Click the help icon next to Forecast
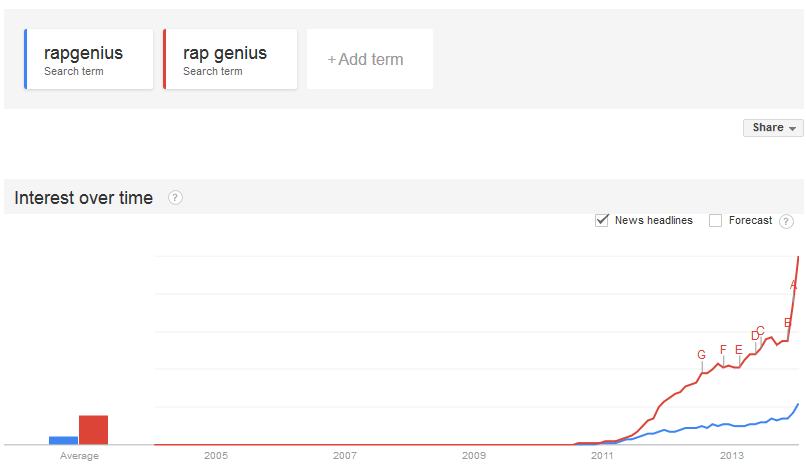The width and height of the screenshot is (806, 466). 786,221
